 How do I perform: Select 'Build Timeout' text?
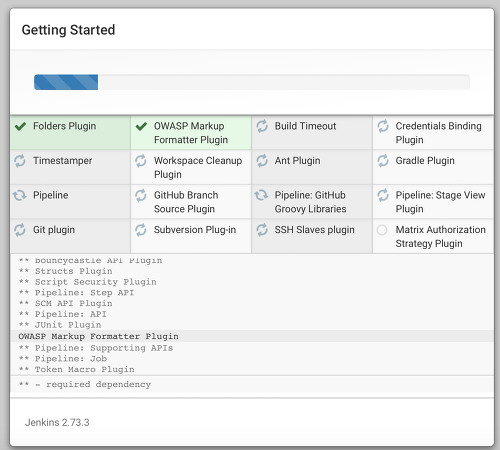click(305, 126)
